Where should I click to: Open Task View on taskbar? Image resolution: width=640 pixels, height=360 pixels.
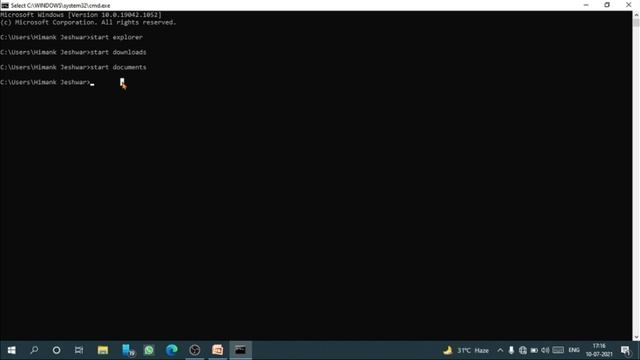coord(79,350)
